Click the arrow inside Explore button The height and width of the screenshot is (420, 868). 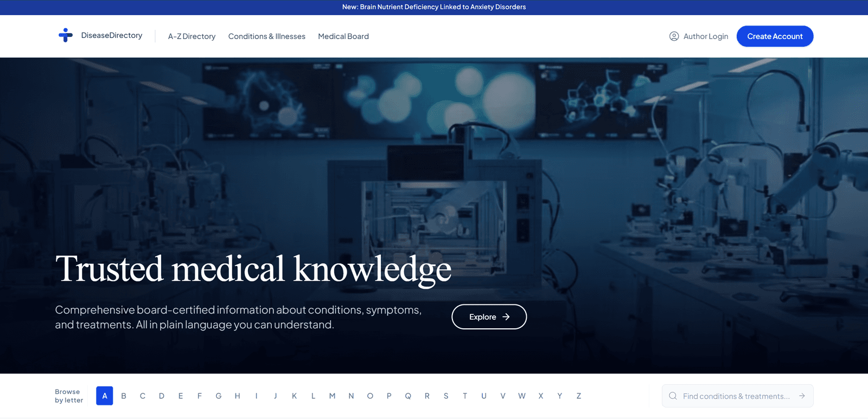point(506,317)
